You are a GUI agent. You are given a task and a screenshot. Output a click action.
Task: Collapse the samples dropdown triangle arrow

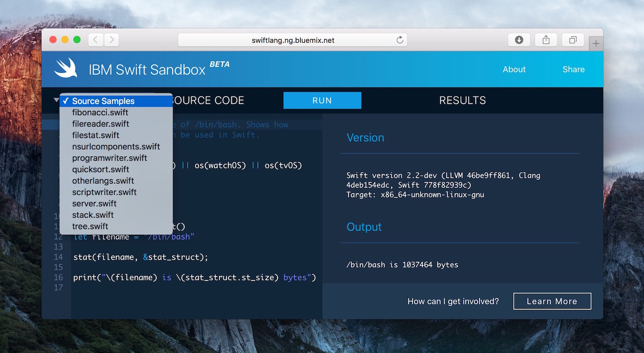coord(56,100)
